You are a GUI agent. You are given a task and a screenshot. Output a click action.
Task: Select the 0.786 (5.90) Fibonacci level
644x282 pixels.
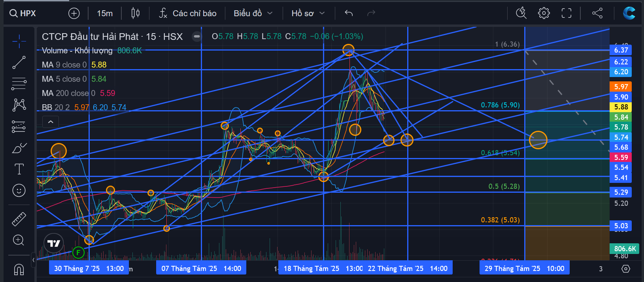pyautogui.click(x=500, y=105)
